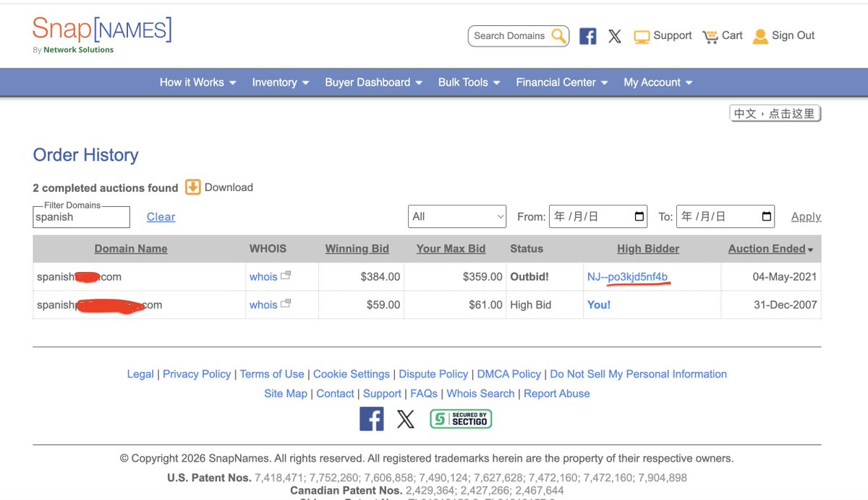
Task: Expand the Buyer Dashboard menu
Action: tap(373, 82)
